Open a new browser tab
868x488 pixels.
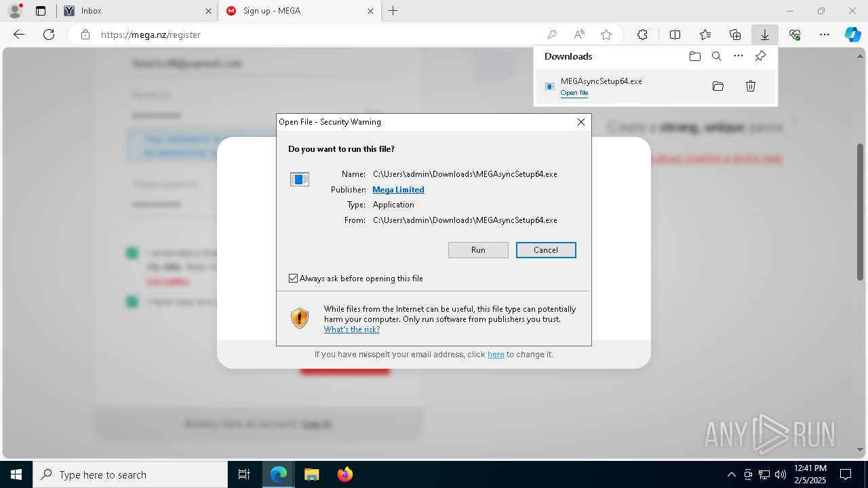[393, 11]
